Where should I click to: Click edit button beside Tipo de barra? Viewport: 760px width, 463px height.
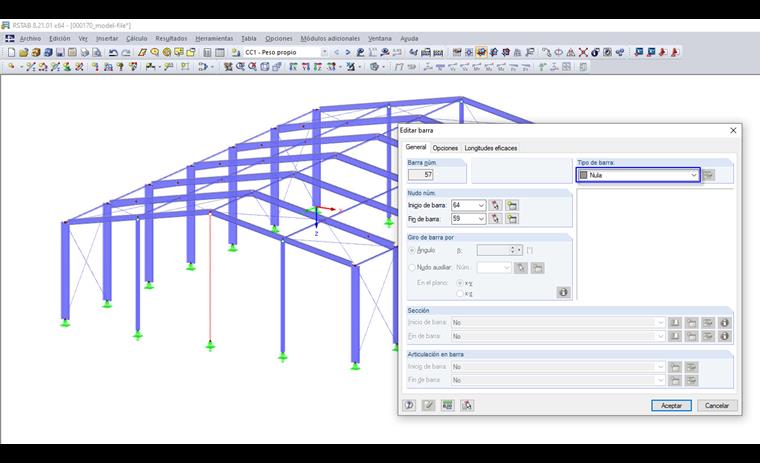click(708, 175)
